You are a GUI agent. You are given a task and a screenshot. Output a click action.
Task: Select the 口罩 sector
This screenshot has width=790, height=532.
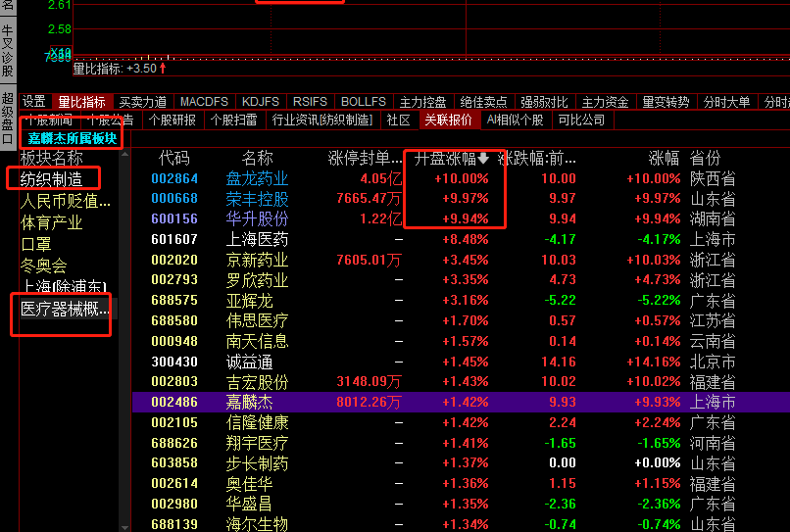(35, 244)
